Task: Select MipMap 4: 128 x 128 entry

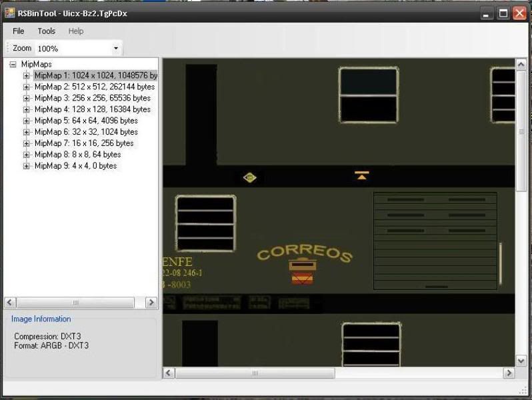Action: tap(93, 109)
